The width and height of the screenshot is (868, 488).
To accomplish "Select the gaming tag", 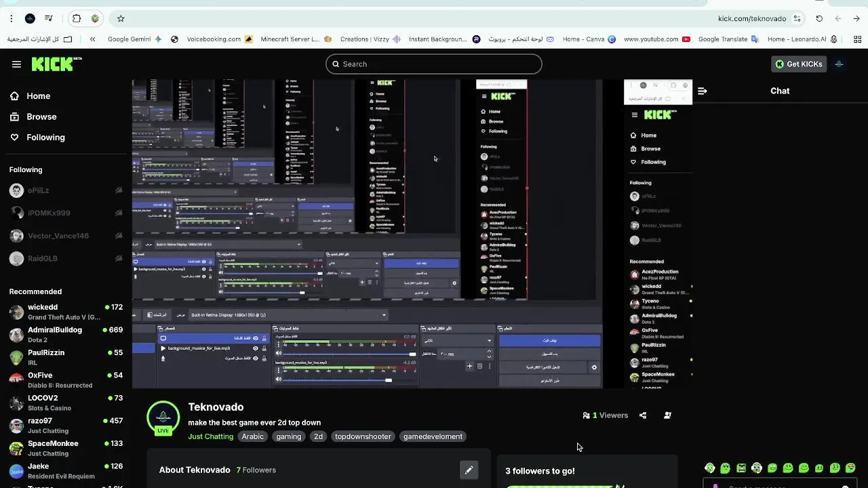I will coord(289,436).
